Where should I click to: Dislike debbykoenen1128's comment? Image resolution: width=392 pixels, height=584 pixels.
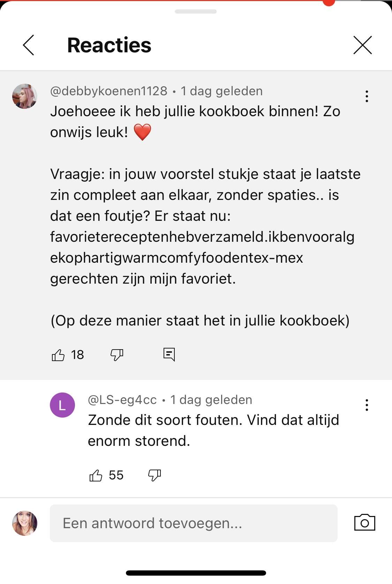click(117, 355)
